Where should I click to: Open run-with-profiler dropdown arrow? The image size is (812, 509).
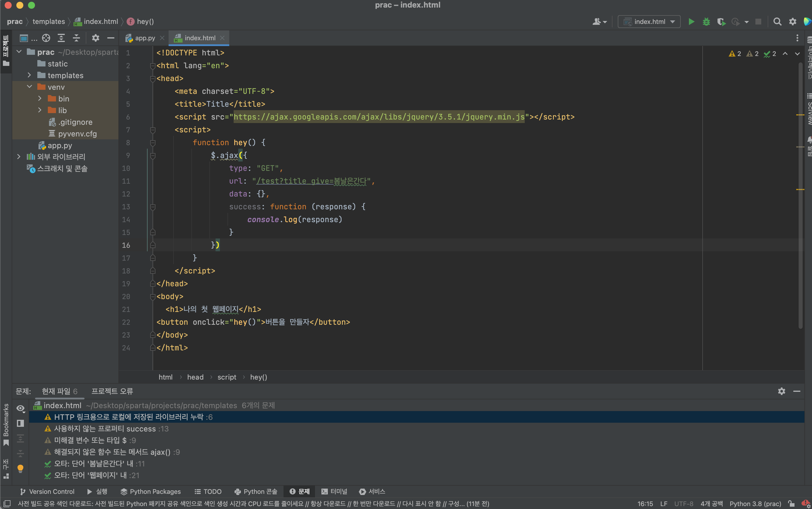[x=747, y=22]
